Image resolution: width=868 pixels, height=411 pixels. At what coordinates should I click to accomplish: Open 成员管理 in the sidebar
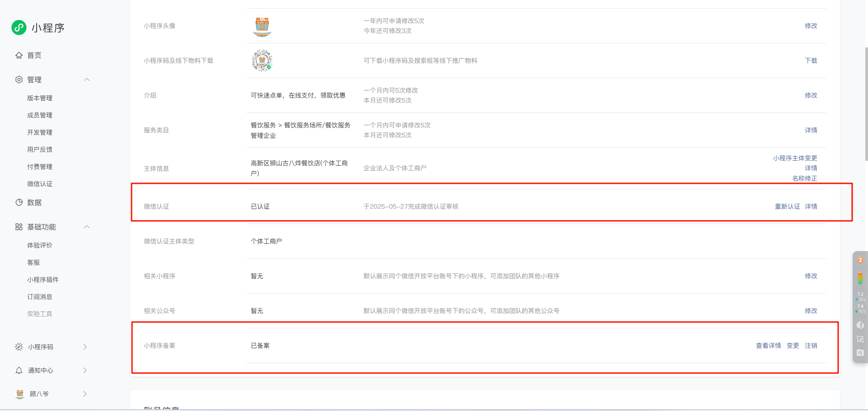coord(40,115)
